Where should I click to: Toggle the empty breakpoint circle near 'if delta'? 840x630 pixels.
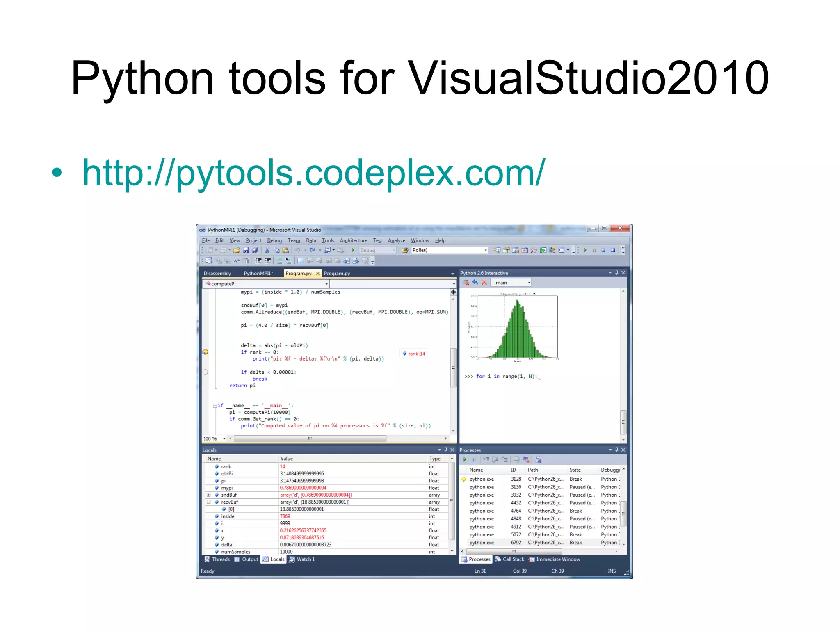coord(205,372)
